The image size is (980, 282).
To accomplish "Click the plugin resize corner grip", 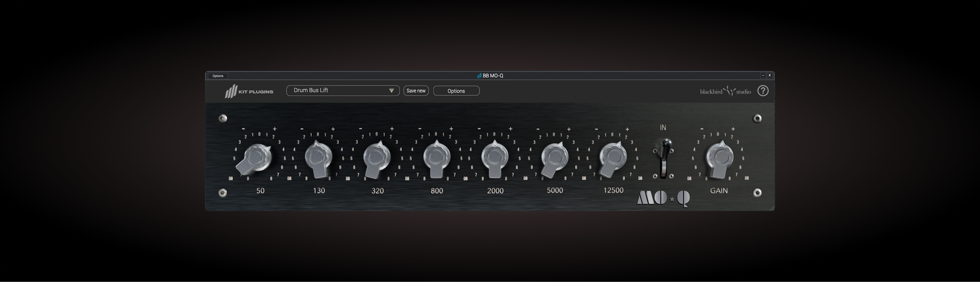I will (x=771, y=208).
